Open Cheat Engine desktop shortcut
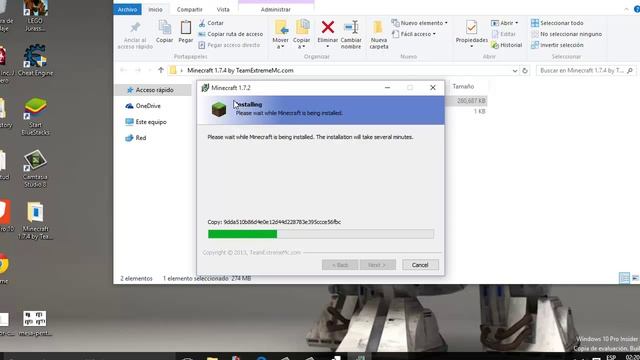 pos(35,61)
